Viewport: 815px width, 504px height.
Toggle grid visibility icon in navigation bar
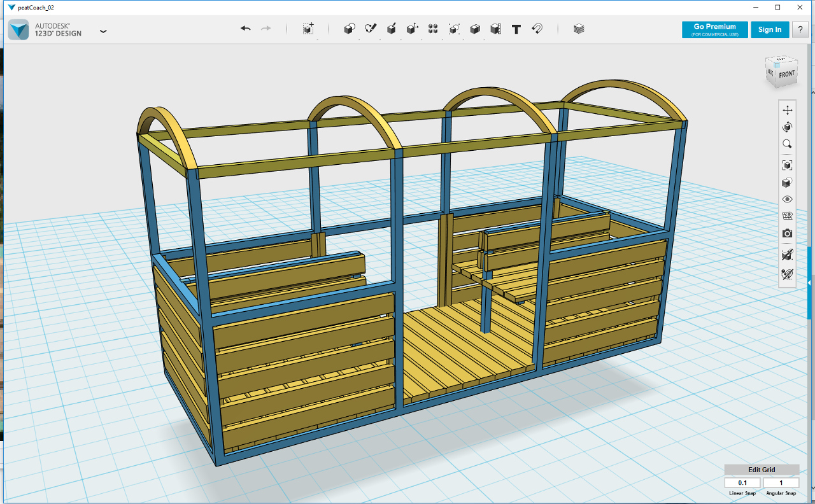(x=788, y=216)
